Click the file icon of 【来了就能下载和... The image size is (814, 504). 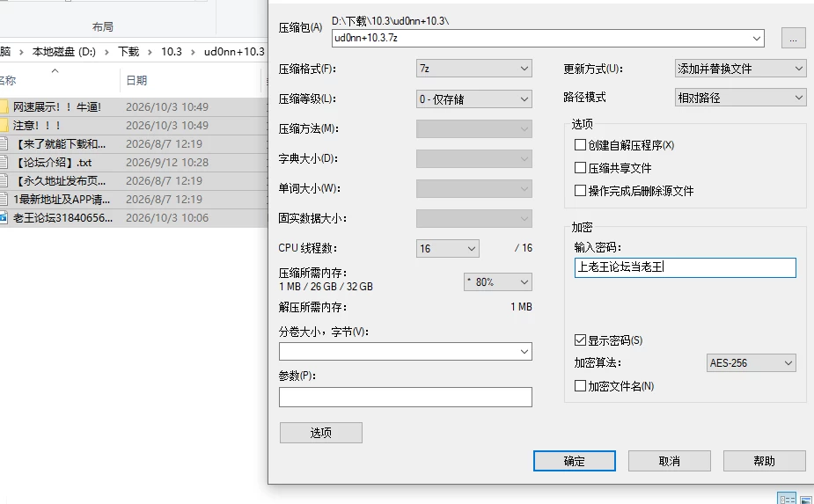pyautogui.click(x=4, y=143)
